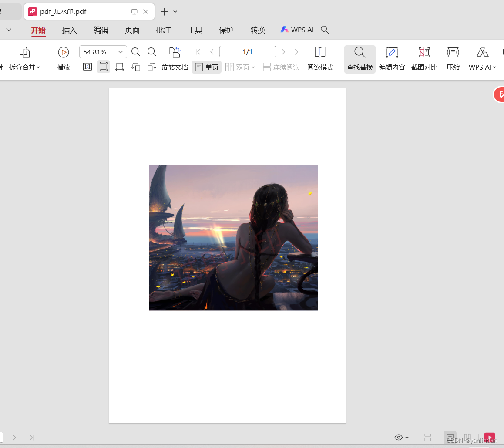The height and width of the screenshot is (448, 504).
Task: Expand the eye view mode dropdown
Action: point(407,438)
